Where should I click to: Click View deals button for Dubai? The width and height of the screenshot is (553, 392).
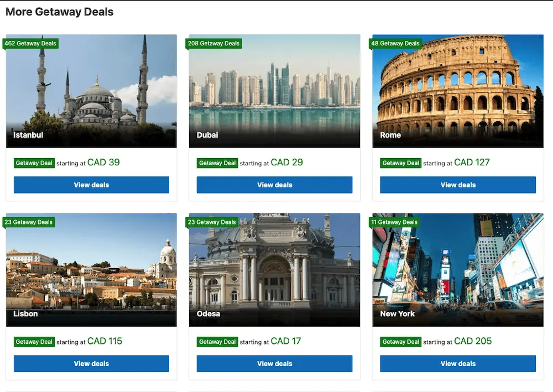coord(274,185)
